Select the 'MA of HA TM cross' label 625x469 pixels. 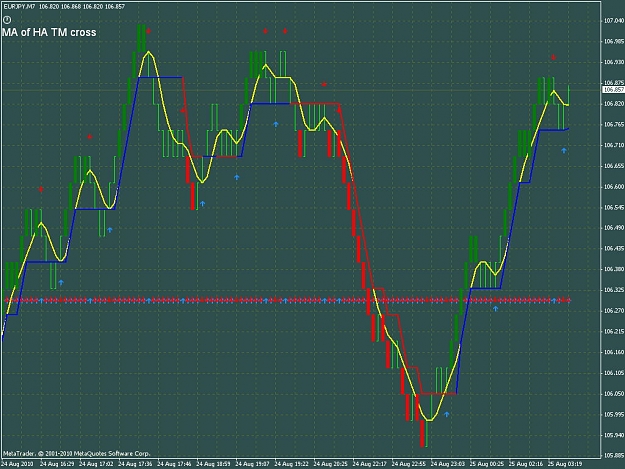click(49, 33)
